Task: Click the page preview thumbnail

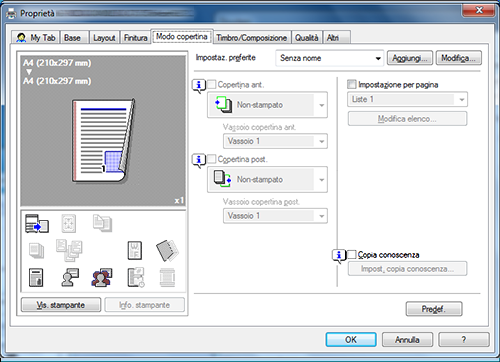Action: click(103, 141)
